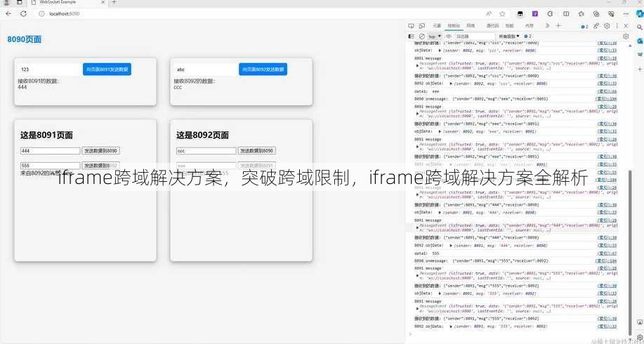The height and width of the screenshot is (344, 644).
Task: Expand more DevTools tabs chevron
Action: 548,26
